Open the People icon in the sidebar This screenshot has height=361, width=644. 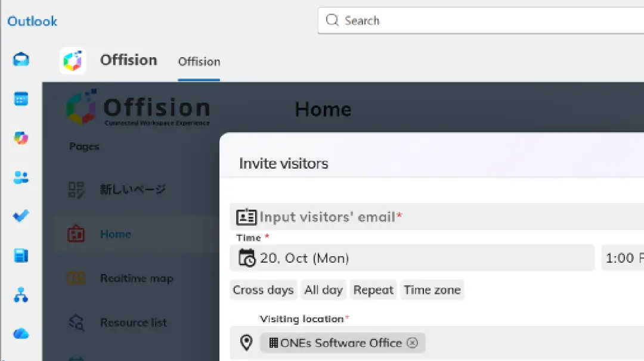tap(21, 178)
